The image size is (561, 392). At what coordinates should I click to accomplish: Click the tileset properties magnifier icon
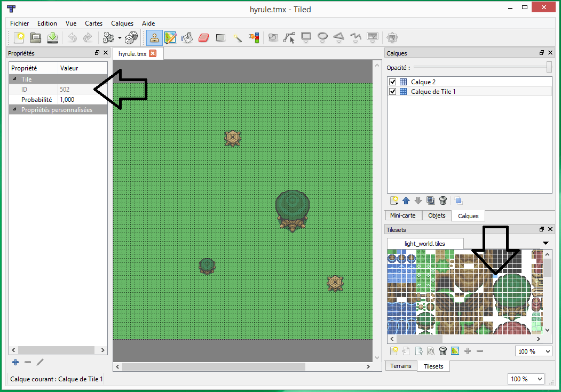coord(431,351)
